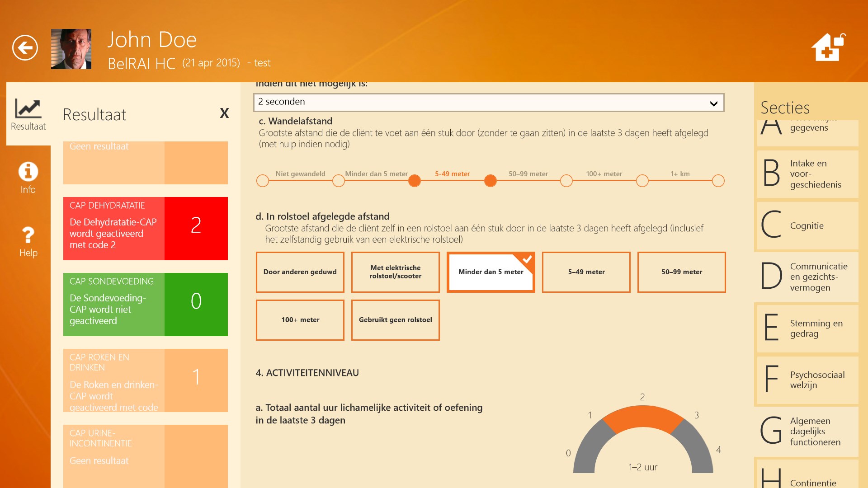Viewport: 868px width, 488px height.
Task: Go to section E Stemming en gedrag
Action: (807, 328)
